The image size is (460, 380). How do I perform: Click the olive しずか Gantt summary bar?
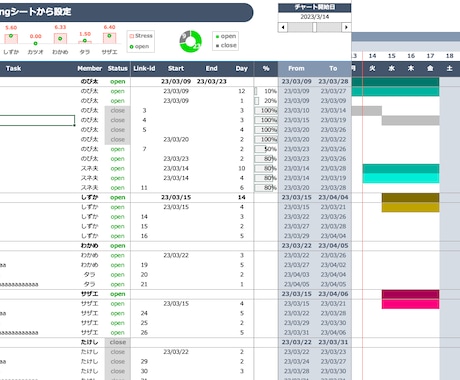[x=410, y=198]
